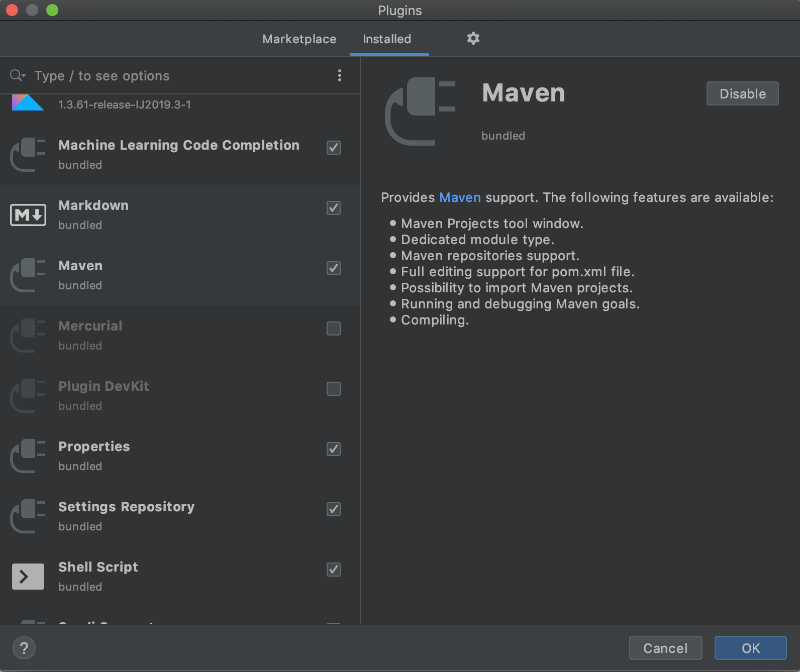Enable the Mercurial plugin checkbox
The width and height of the screenshot is (800, 672).
click(334, 328)
